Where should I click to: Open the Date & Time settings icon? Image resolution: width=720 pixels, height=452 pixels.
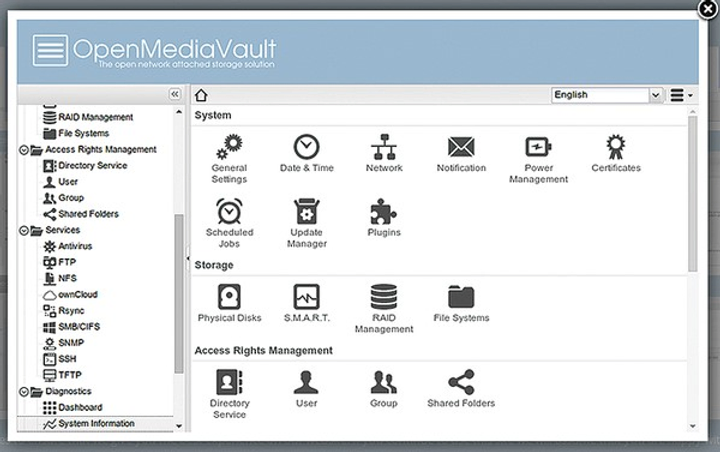[306, 153]
